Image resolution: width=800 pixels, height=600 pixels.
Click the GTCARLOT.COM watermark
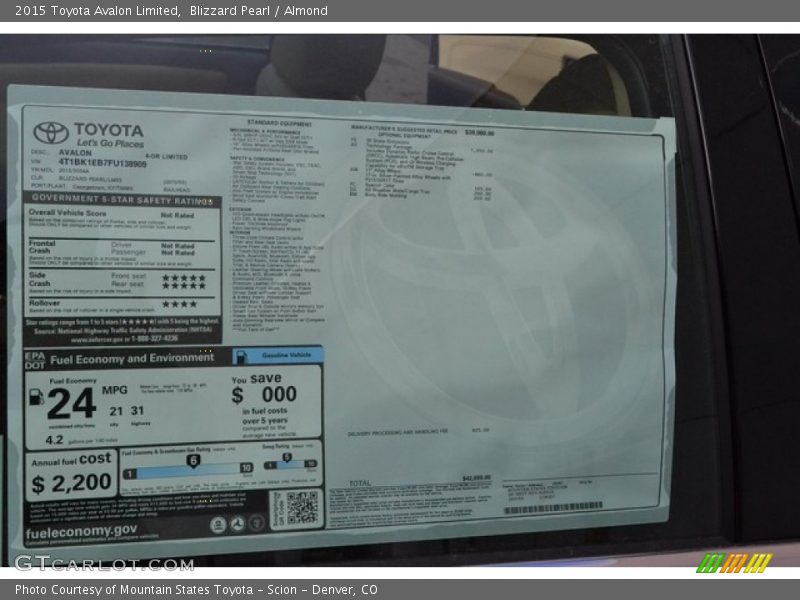point(104,563)
